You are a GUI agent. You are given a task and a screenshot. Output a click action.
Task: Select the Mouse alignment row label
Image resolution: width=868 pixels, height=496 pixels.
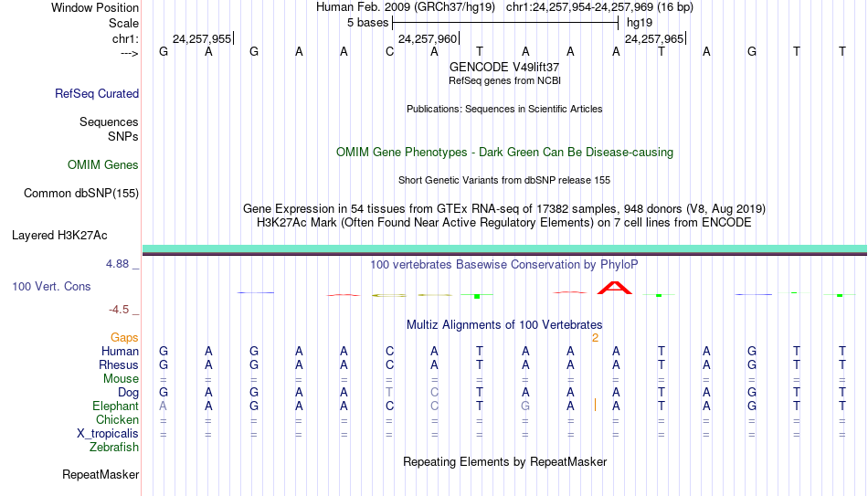(122, 379)
